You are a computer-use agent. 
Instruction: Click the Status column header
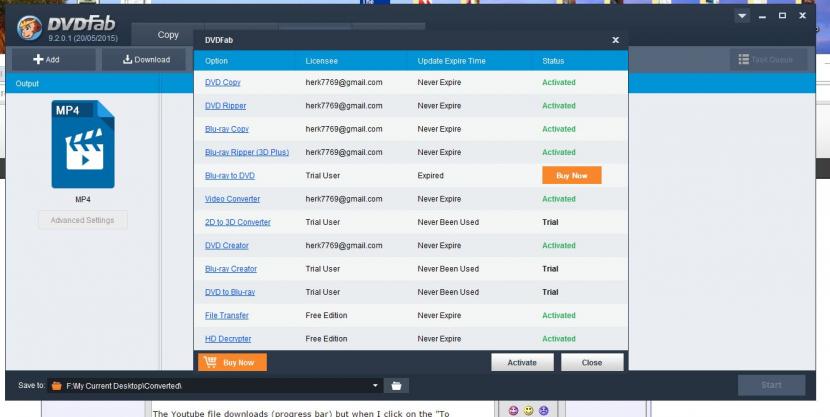click(x=553, y=61)
